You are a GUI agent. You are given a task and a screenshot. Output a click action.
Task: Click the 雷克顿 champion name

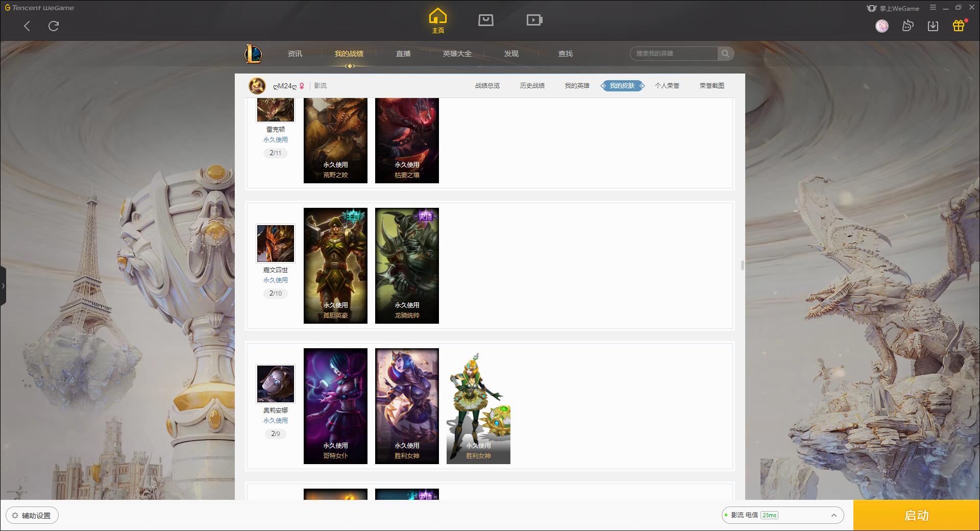tap(276, 130)
